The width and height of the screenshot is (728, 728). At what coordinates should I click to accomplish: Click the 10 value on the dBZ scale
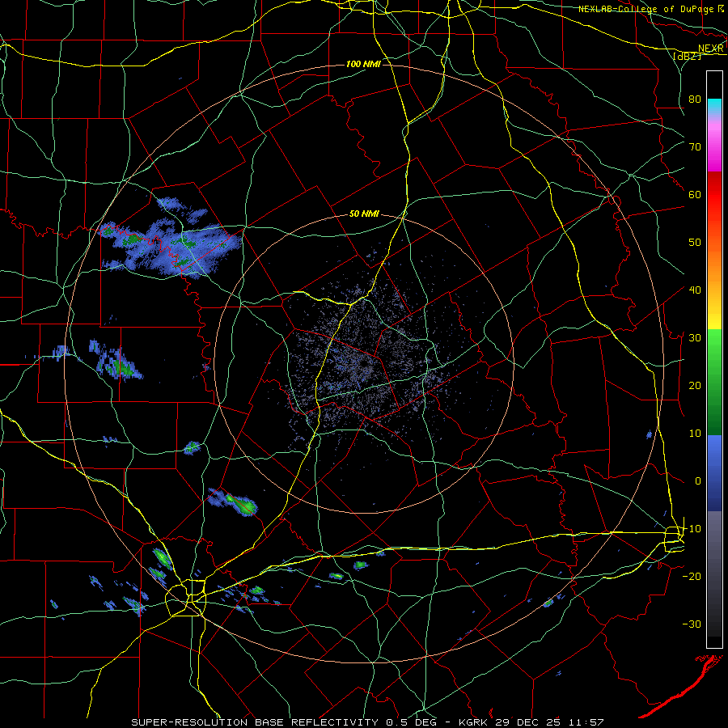coord(695,434)
